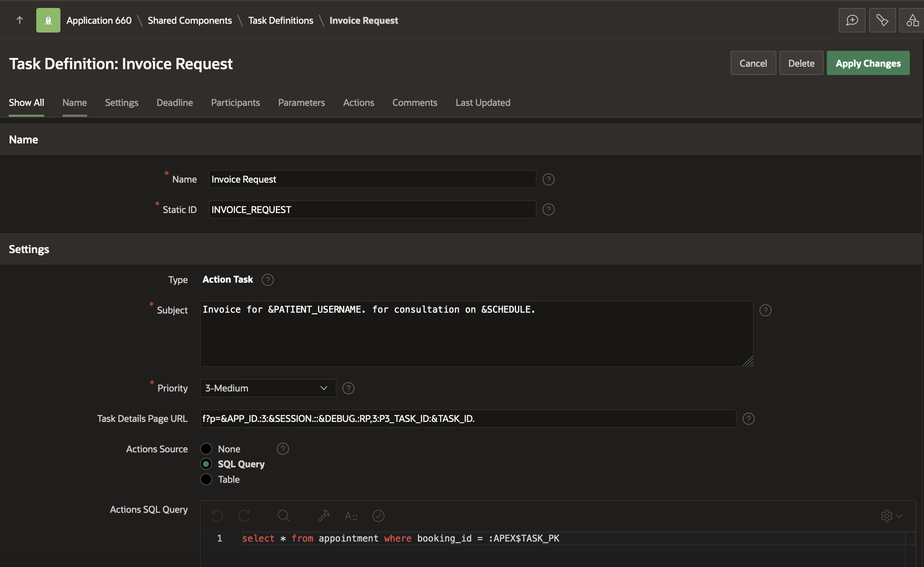Click the help icon next to Static ID
This screenshot has width=924, height=567.
click(x=548, y=210)
